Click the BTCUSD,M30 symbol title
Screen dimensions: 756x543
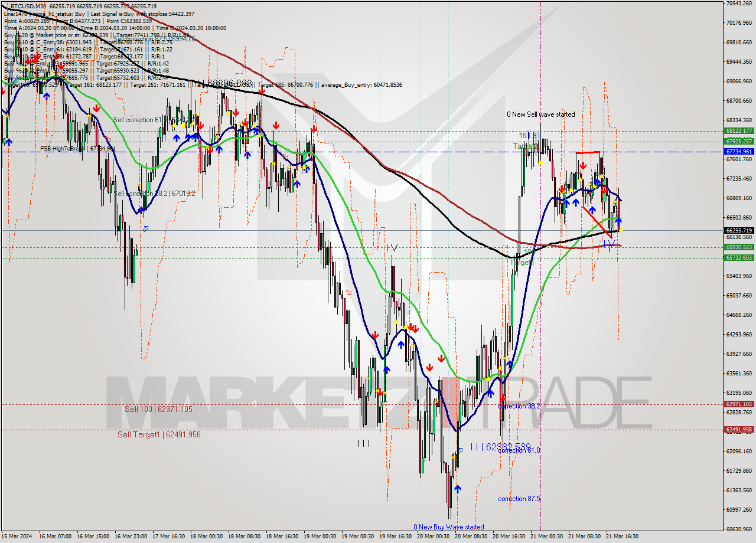click(30, 6)
